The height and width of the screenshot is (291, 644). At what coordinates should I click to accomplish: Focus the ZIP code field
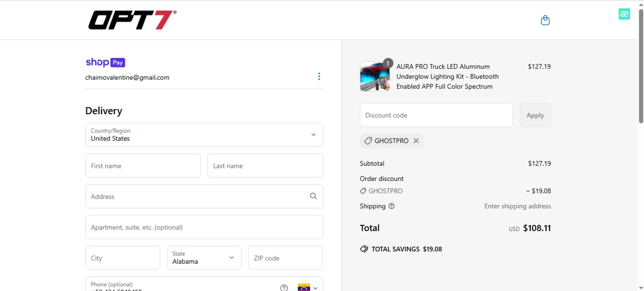(x=286, y=258)
